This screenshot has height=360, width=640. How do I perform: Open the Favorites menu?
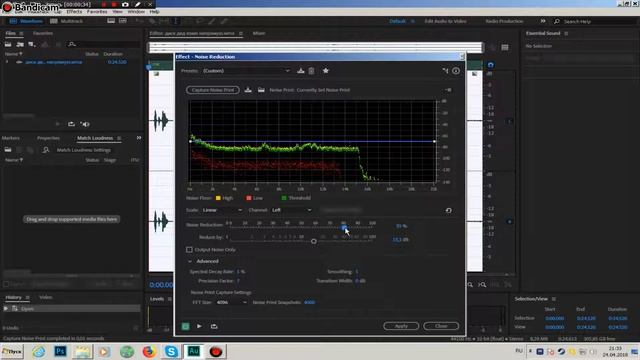click(x=97, y=12)
